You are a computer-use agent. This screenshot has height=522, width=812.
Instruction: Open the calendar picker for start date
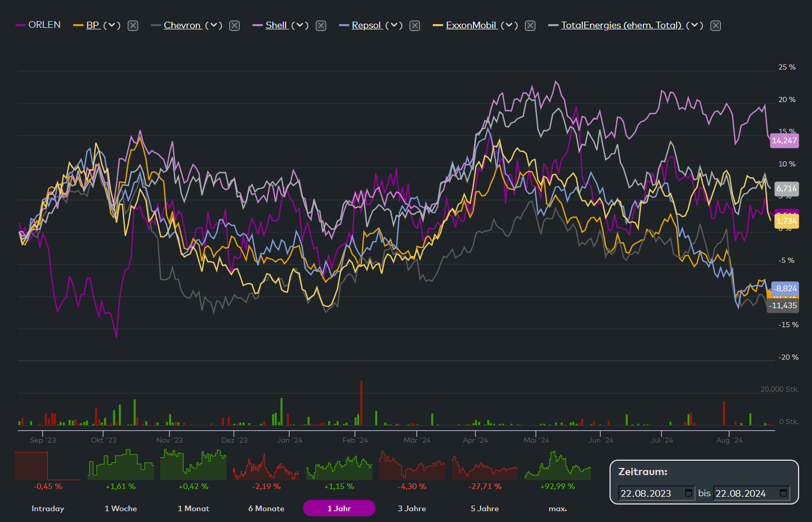[689, 493]
